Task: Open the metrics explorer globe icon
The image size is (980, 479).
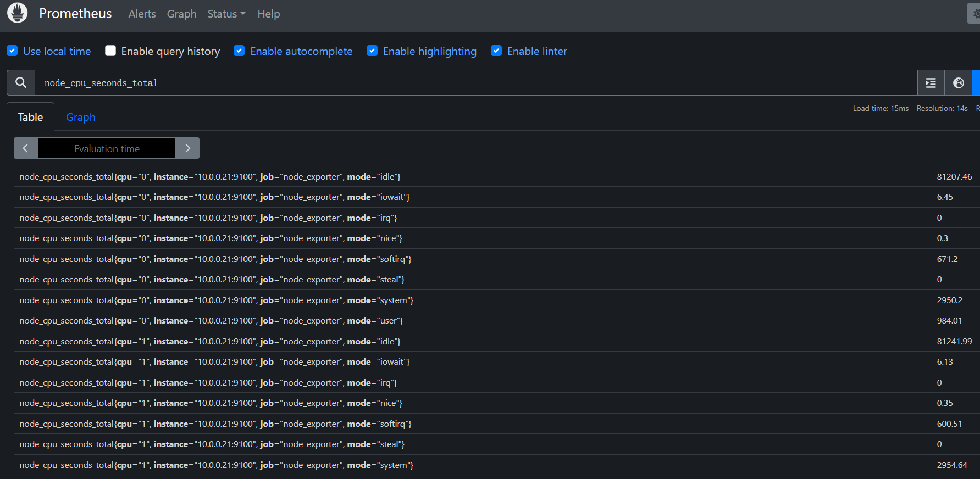Action: click(958, 83)
